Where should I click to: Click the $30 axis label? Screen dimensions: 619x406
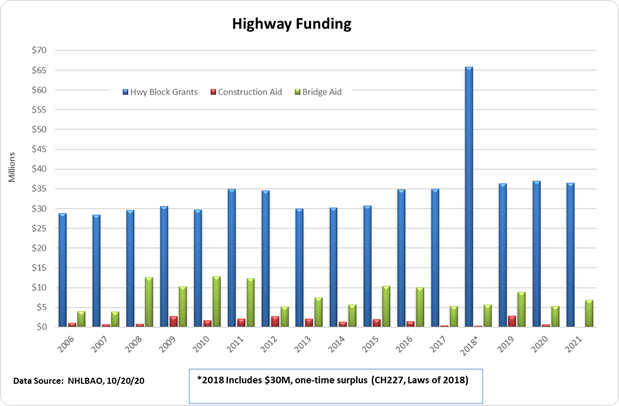tap(39, 209)
